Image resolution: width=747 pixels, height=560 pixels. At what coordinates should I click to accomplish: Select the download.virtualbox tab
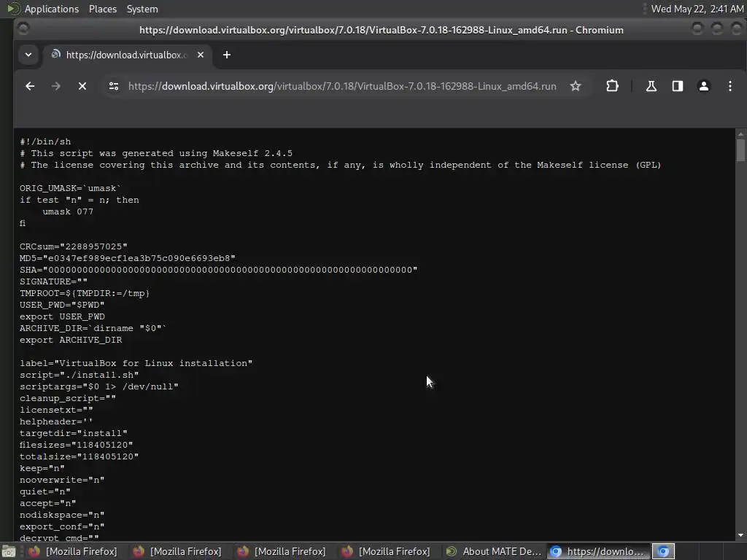127,55
